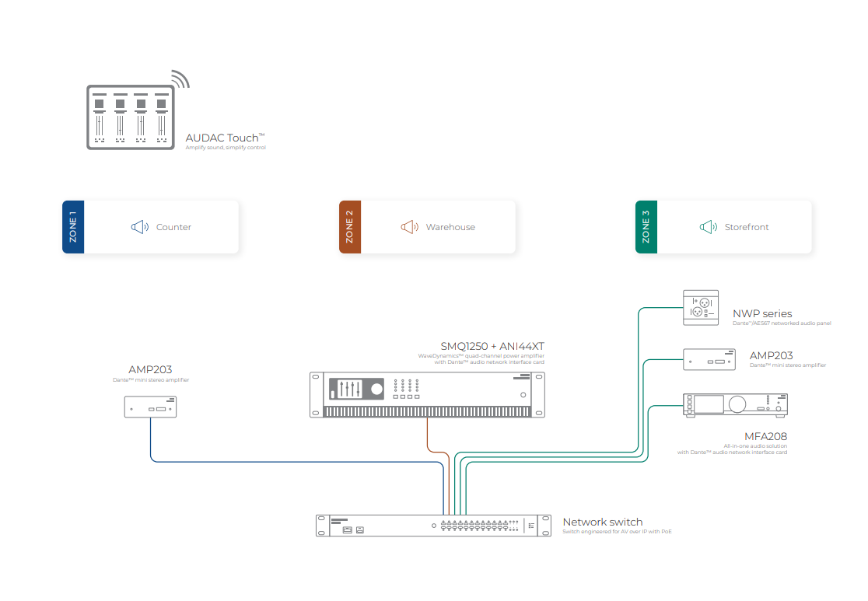
Task: Select the SMQ1250 amplifier rack icon
Action: [x=427, y=395]
